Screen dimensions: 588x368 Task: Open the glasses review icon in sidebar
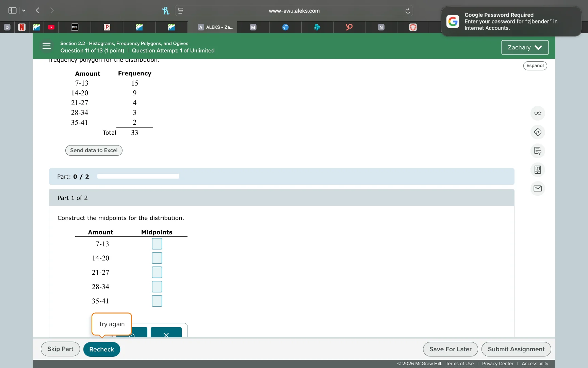point(537,113)
